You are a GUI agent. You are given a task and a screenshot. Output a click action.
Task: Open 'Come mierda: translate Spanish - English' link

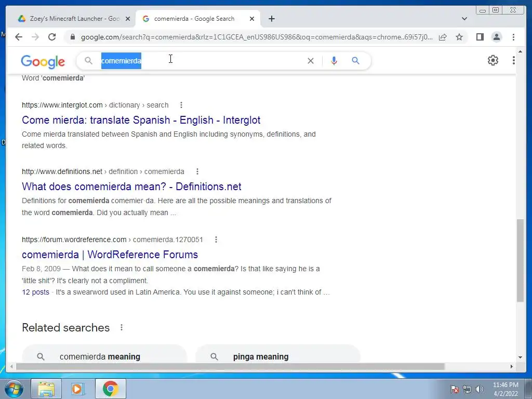coord(141,120)
